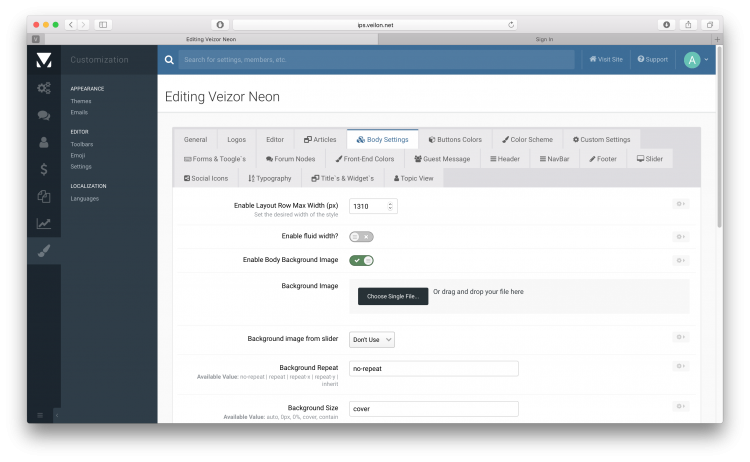Switch to the Buttons Colors tab
The width and height of the screenshot is (750, 462).
pos(455,140)
